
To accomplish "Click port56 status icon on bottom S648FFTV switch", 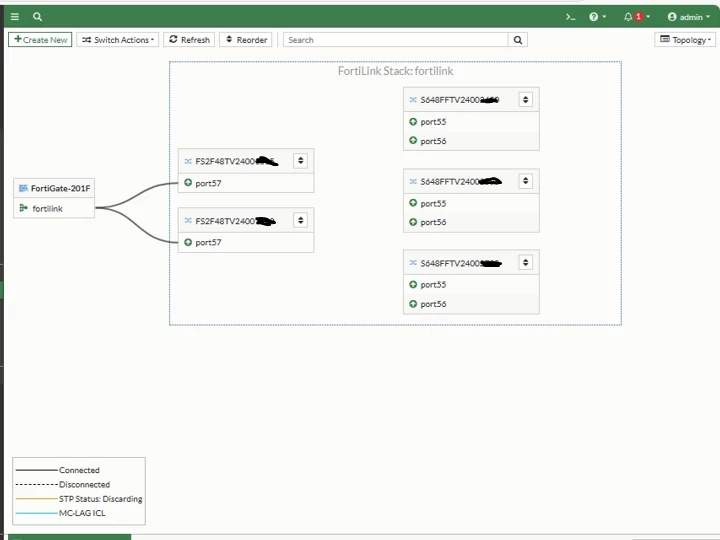I will pos(413,304).
